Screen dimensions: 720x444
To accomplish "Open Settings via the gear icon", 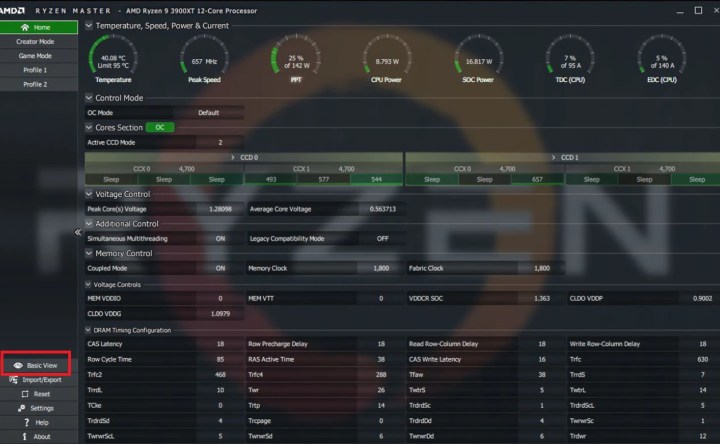I will (21, 408).
